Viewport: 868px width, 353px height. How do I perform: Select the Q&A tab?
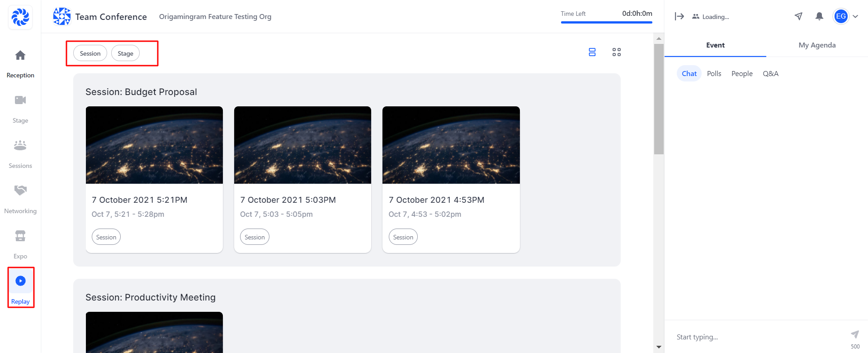(770, 74)
